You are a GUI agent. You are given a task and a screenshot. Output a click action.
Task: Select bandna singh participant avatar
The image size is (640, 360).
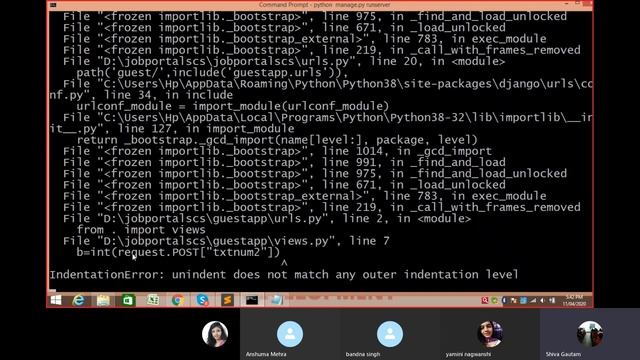(390, 333)
